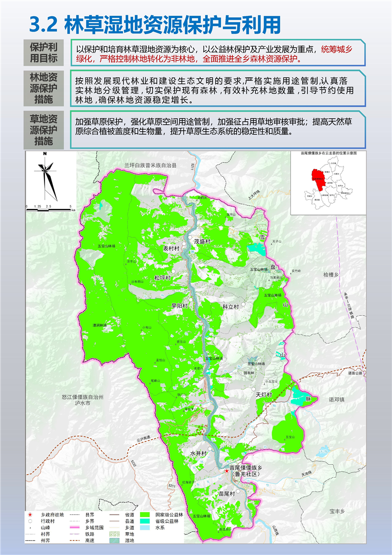
Task: Click the 乡域范围 pink line legend symbol
Action: (74, 528)
